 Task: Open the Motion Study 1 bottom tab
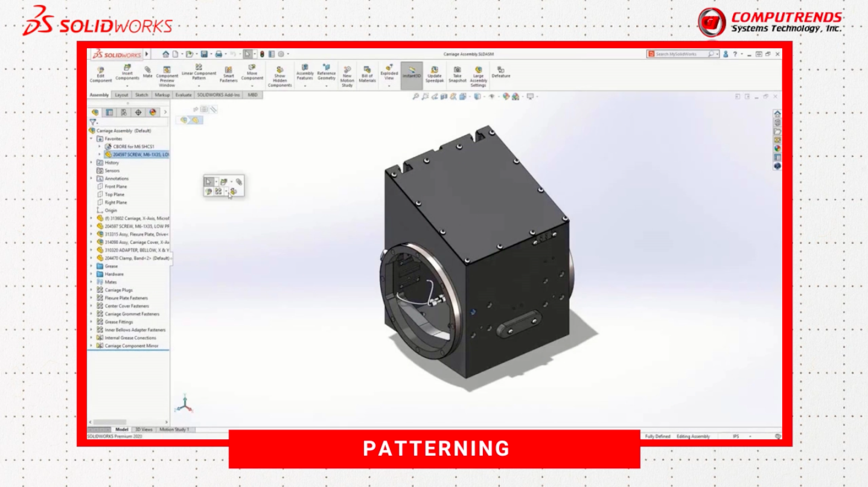174,430
